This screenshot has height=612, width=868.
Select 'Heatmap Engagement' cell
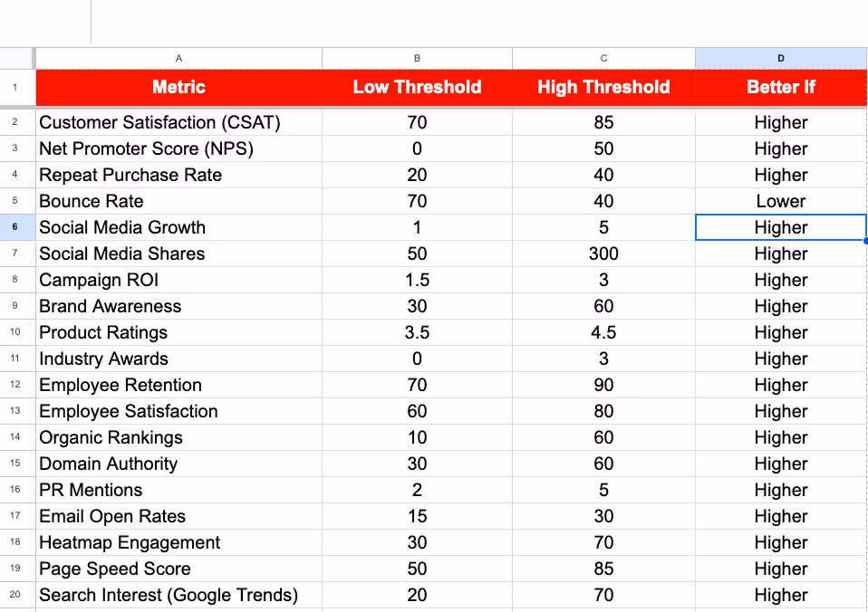coord(178,543)
